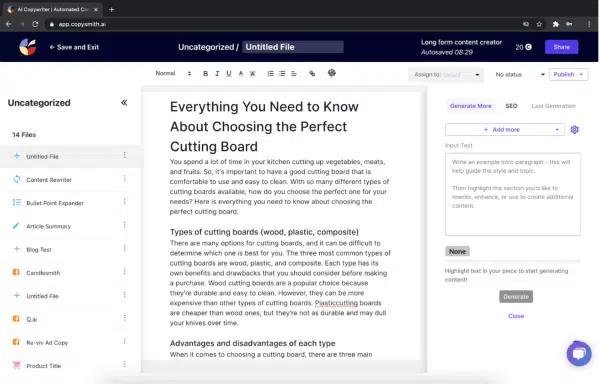This screenshot has height=384, width=600.
Task: Edit the Untitled File name field
Action: coord(293,47)
